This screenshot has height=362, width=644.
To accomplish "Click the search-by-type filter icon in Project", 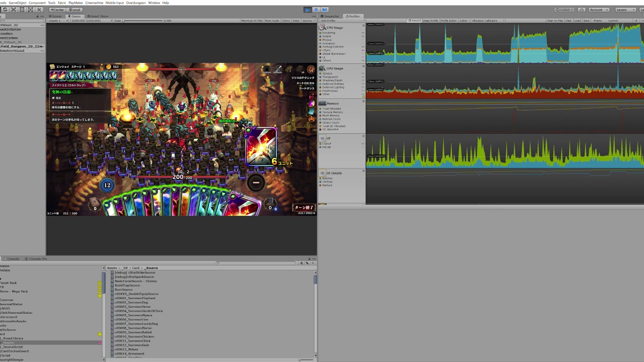I will (x=301, y=263).
